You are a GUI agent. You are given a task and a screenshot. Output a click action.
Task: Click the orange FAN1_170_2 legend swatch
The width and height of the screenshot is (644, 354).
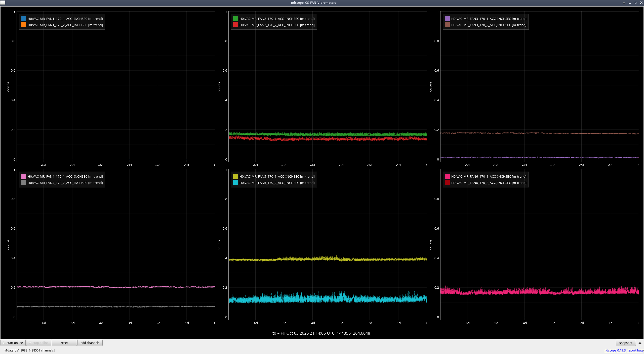[24, 25]
